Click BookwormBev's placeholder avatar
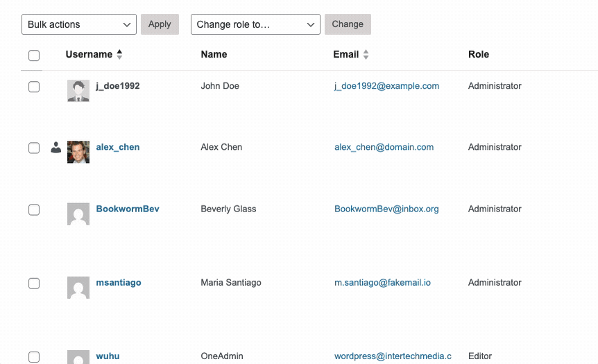 pyautogui.click(x=78, y=214)
